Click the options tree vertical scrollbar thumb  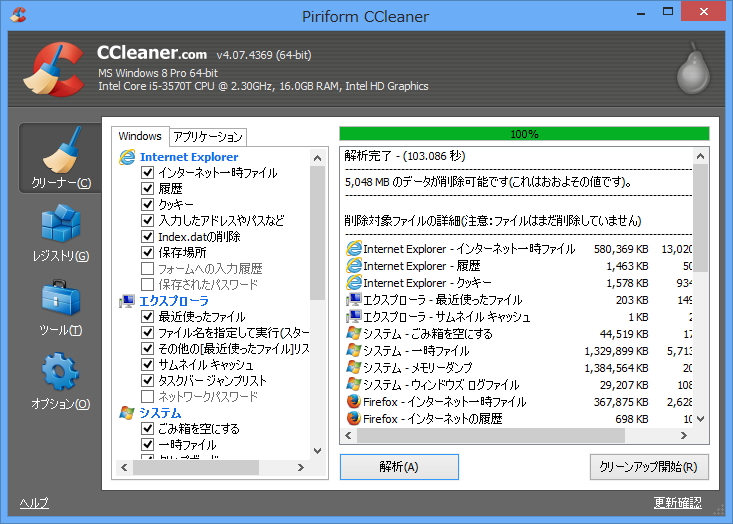pos(317,233)
